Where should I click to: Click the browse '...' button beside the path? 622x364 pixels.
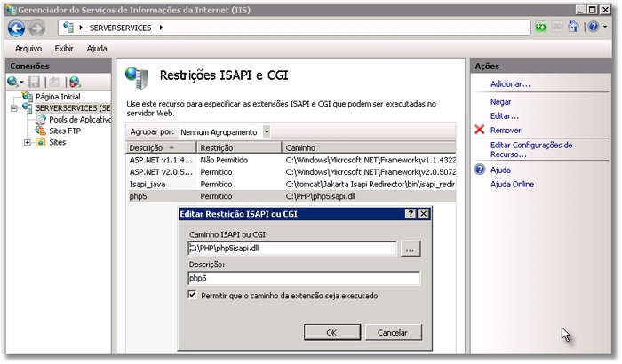pos(410,249)
